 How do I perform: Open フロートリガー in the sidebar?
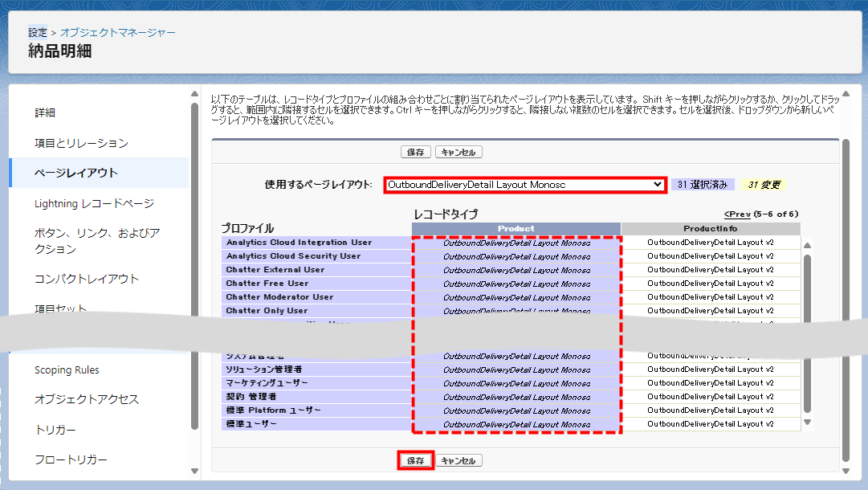[x=71, y=460]
